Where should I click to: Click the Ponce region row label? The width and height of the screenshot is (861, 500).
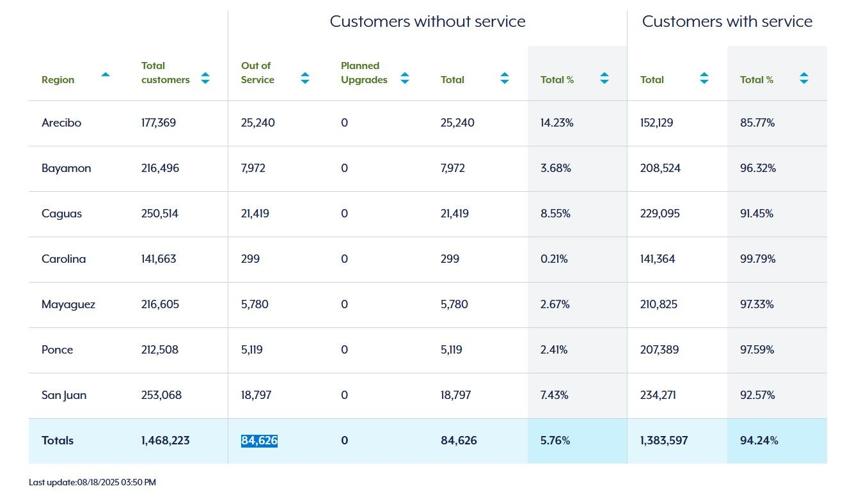click(57, 350)
